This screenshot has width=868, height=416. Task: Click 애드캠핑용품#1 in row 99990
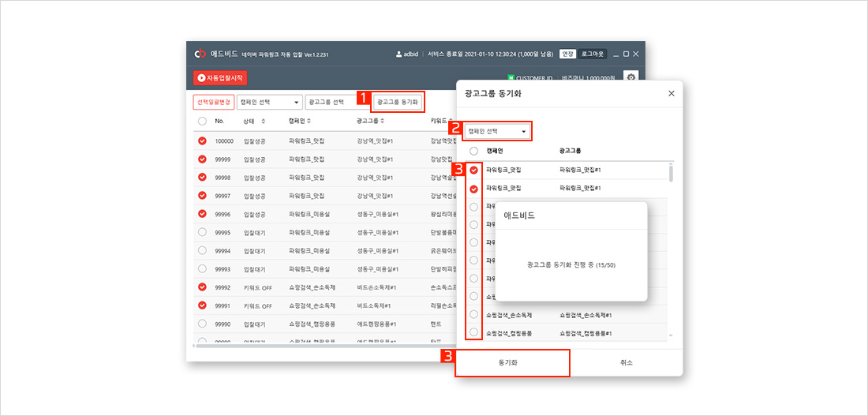pyautogui.click(x=376, y=324)
